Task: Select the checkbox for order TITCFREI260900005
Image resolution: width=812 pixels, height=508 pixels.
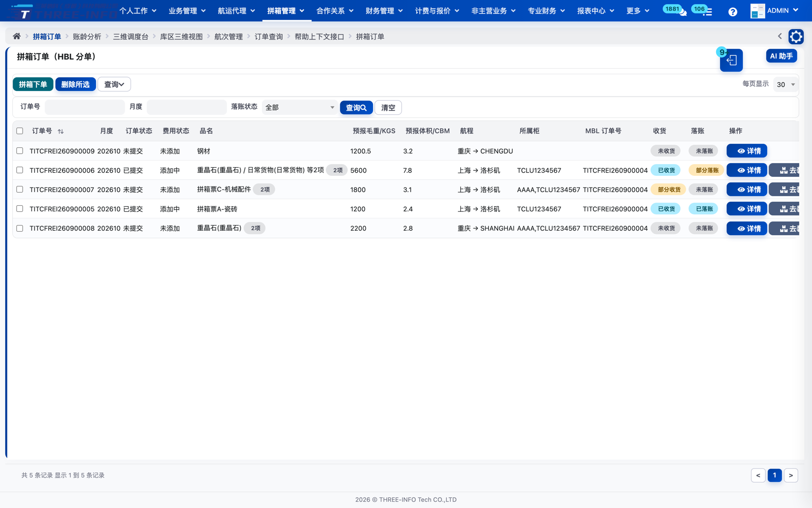Action: tap(20, 209)
